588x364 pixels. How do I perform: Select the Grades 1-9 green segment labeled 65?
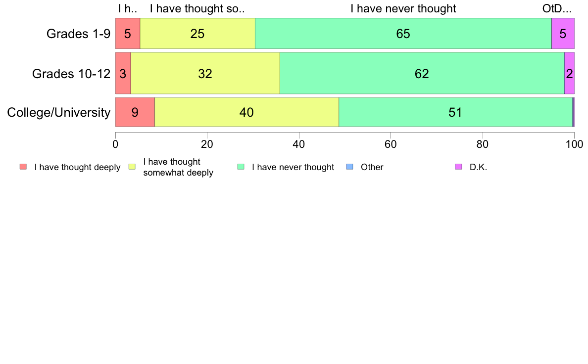coord(403,33)
